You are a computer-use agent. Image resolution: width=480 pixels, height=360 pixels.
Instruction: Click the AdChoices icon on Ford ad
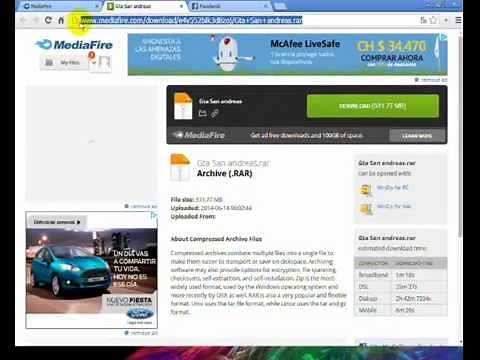click(x=154, y=215)
